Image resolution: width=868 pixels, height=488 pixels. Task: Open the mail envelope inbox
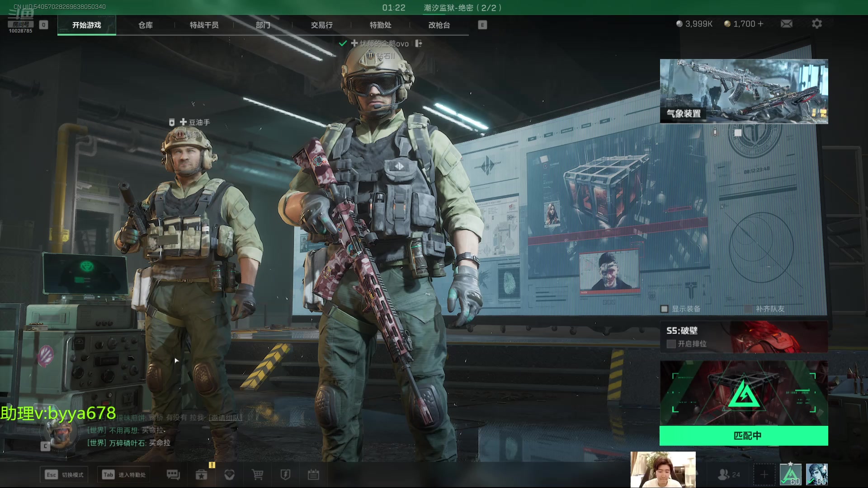click(x=787, y=23)
